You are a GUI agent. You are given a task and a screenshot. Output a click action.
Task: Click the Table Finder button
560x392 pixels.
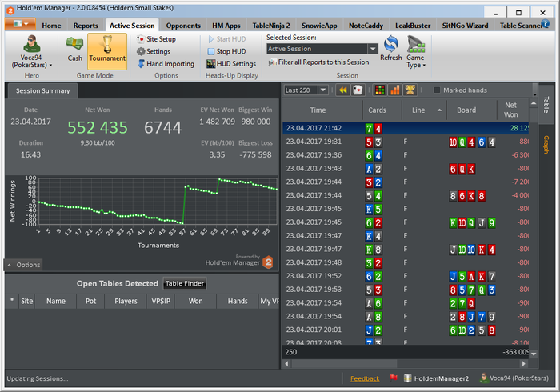[185, 283]
